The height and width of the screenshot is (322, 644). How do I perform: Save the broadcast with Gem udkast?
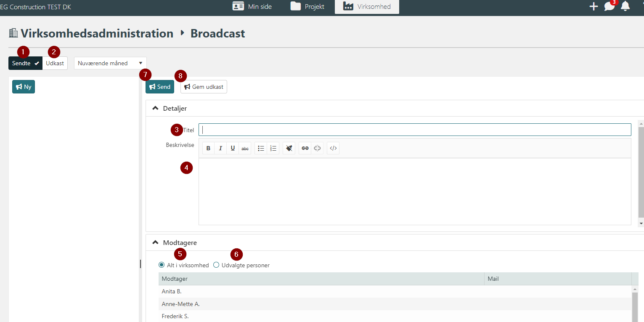(204, 87)
